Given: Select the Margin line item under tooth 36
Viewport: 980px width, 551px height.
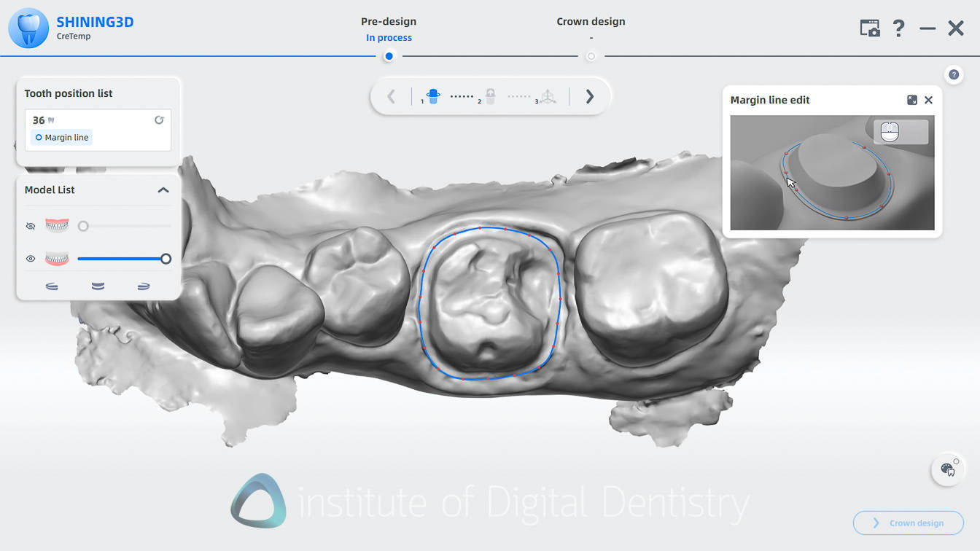Looking at the screenshot, I should (x=61, y=137).
